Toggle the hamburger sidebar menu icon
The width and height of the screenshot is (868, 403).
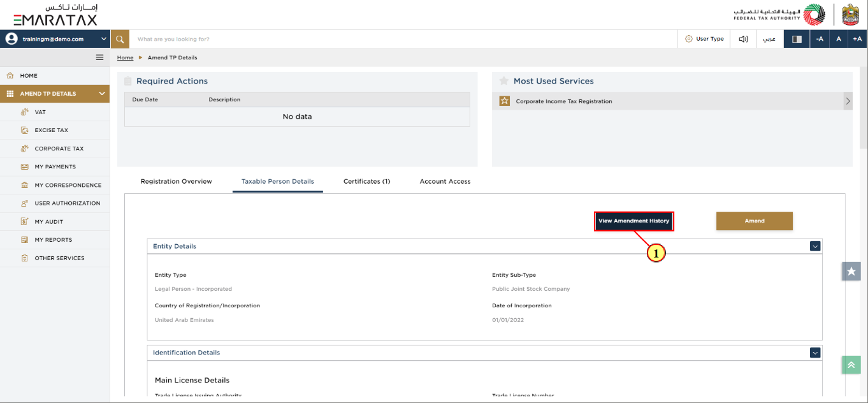click(99, 57)
